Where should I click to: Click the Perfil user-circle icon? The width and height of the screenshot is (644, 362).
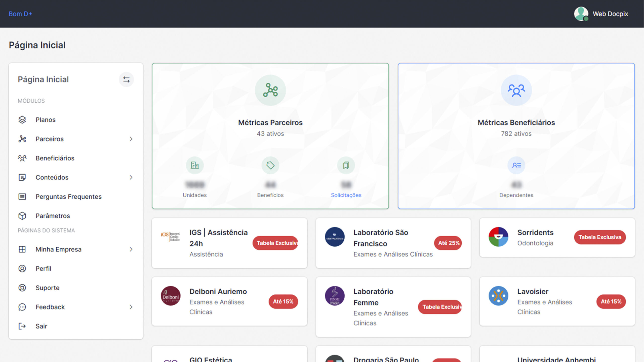(22, 268)
